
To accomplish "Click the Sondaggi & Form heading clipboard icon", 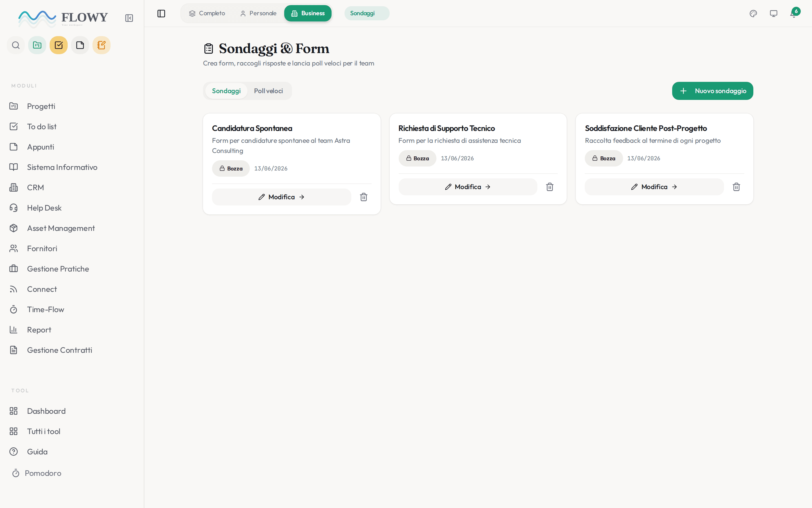I will tap(209, 49).
